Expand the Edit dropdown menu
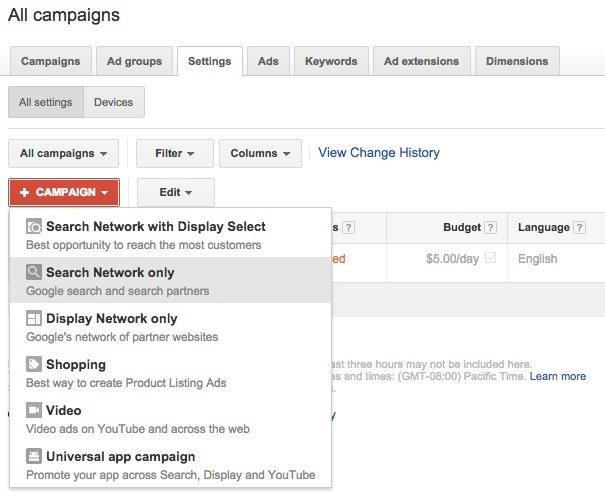Viewport: 605px width, 504px height. pos(175,192)
